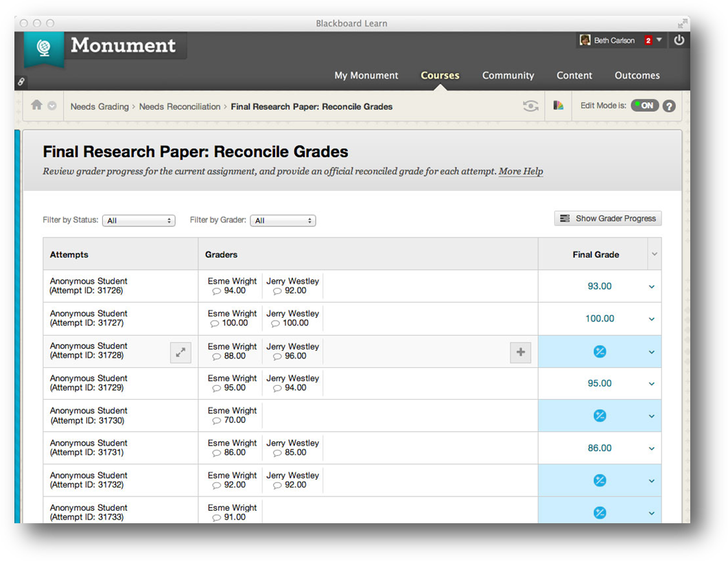Expand options chevron for grade 100.00
This screenshot has height=561, width=728.
pyautogui.click(x=651, y=319)
